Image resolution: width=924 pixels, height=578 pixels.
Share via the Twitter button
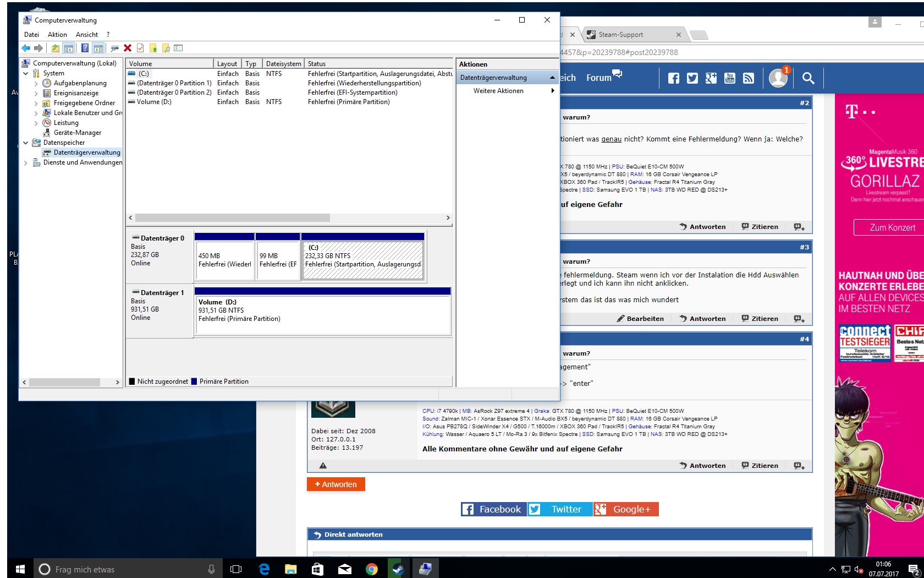point(560,509)
